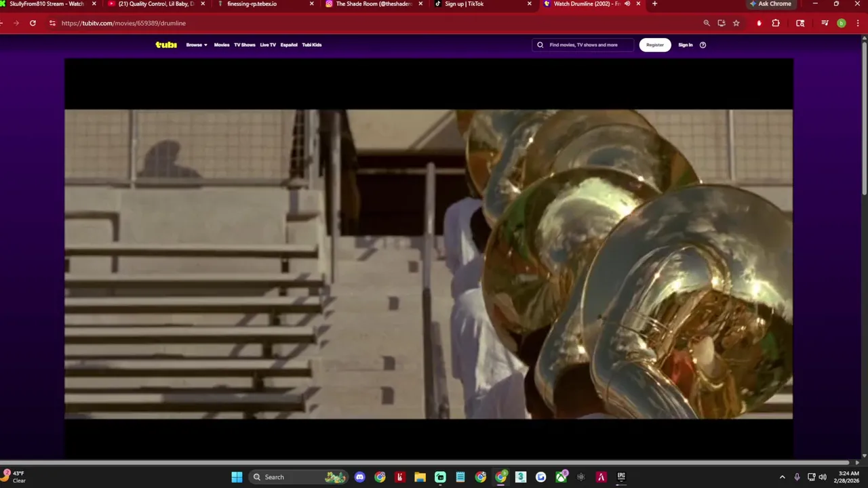The width and height of the screenshot is (868, 488).
Task: Open the weather widget showing 43°F
Action: (15, 476)
